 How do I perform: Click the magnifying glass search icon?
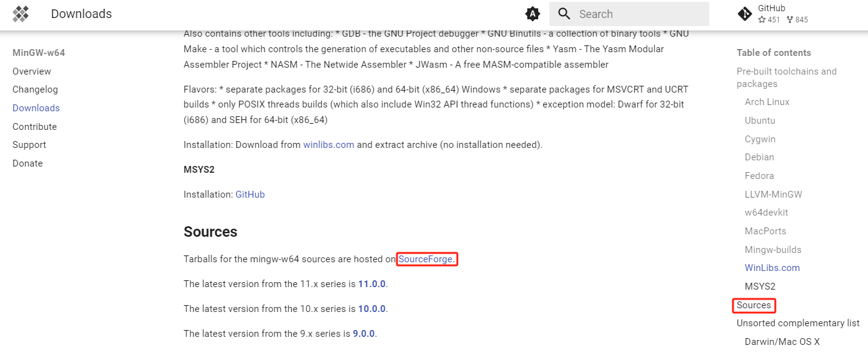[564, 14]
